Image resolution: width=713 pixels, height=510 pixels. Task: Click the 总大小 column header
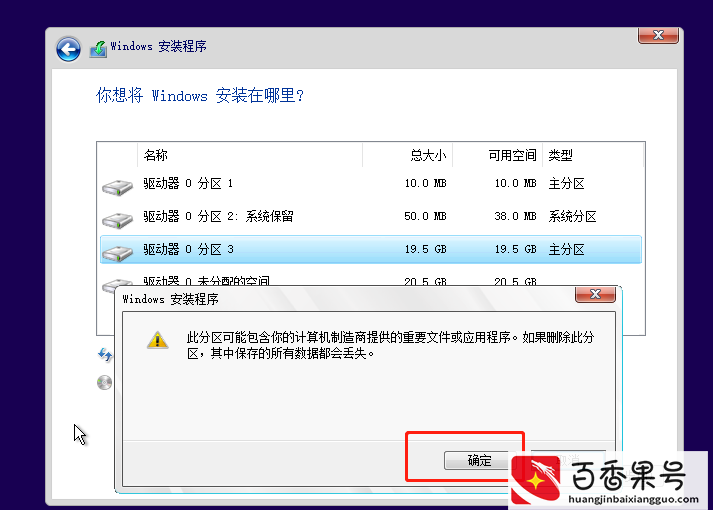[408, 155]
